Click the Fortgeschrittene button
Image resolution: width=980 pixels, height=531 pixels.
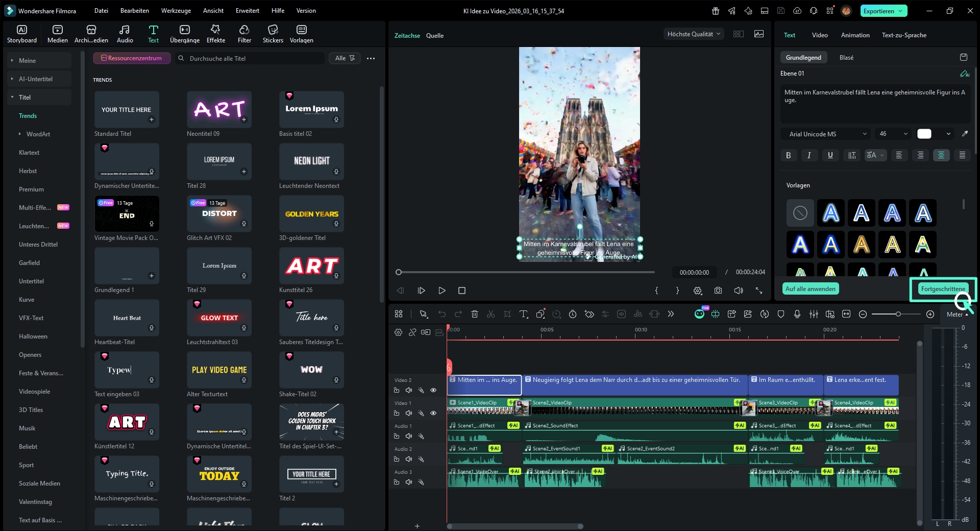pyautogui.click(x=942, y=289)
